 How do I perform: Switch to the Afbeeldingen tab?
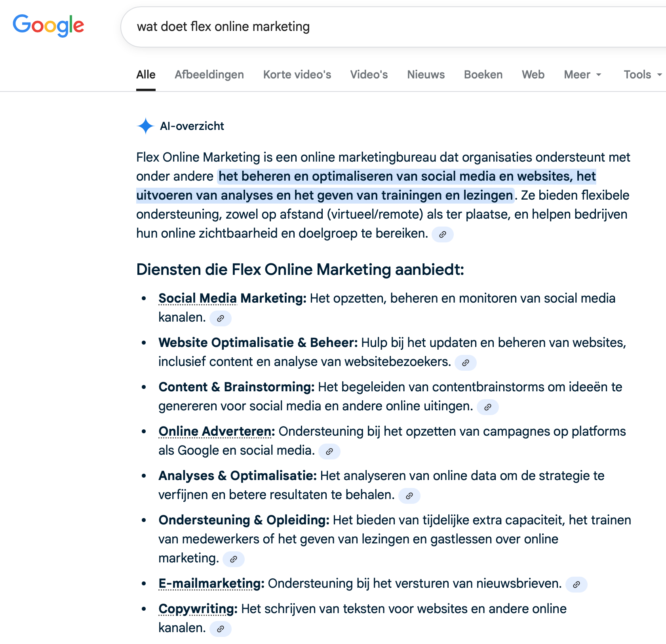tap(209, 74)
